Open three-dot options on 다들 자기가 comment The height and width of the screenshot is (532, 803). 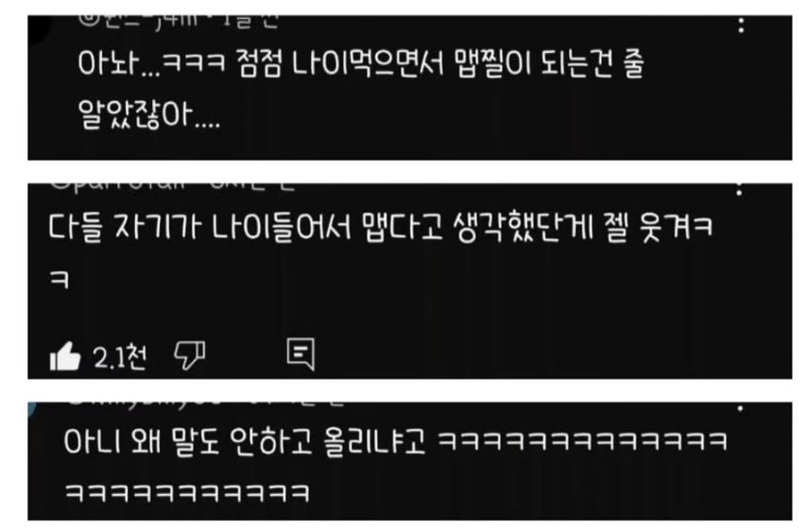click(x=739, y=189)
